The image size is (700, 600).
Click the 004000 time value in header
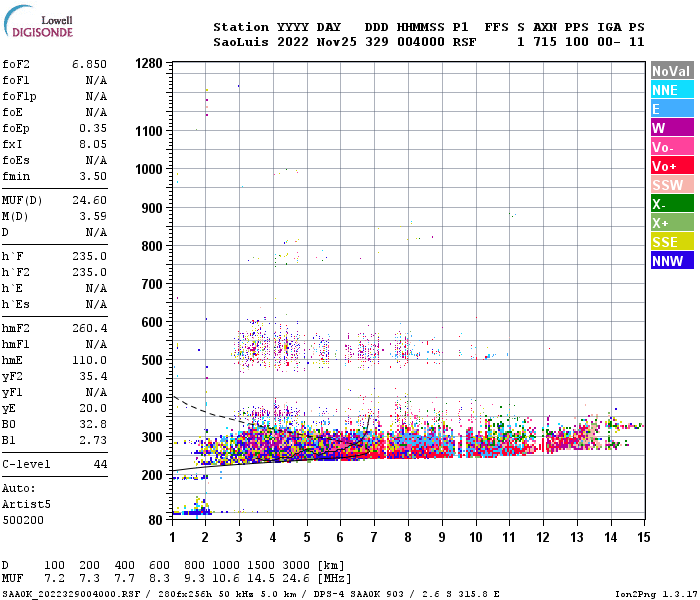(421, 42)
